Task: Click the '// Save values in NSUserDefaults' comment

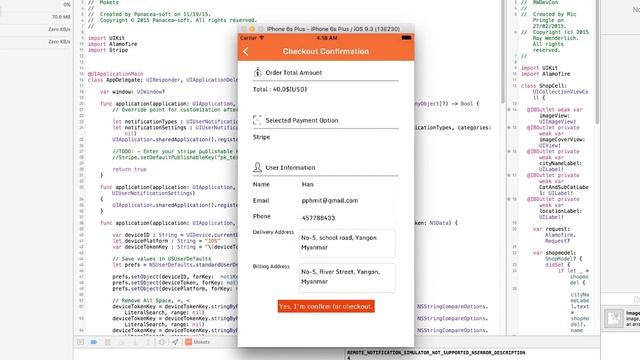Action: coord(162,259)
